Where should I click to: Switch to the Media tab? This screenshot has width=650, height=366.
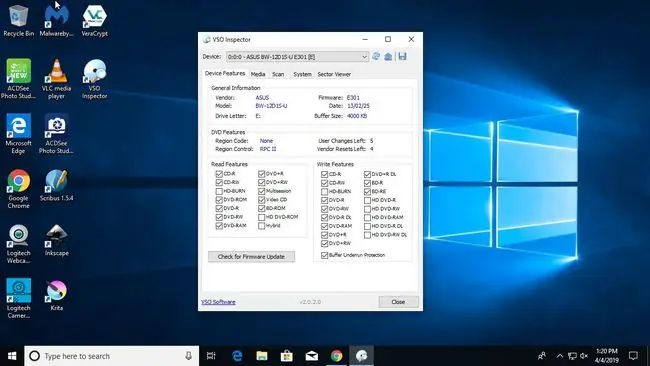(x=258, y=74)
